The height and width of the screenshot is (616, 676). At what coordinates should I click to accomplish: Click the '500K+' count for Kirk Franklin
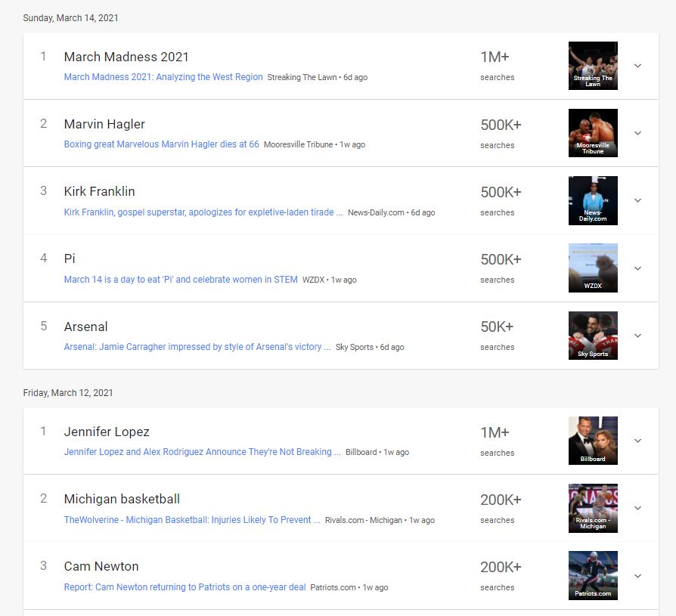pyautogui.click(x=501, y=192)
